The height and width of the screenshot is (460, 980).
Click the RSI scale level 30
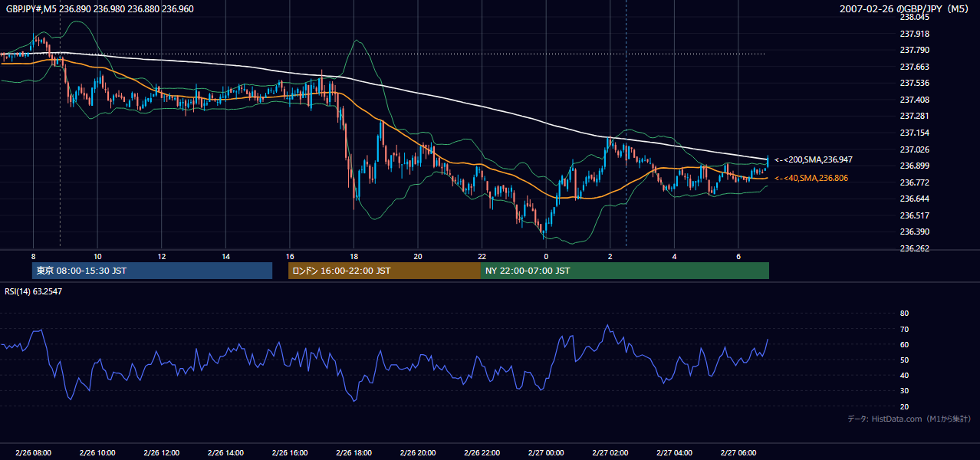904,391
